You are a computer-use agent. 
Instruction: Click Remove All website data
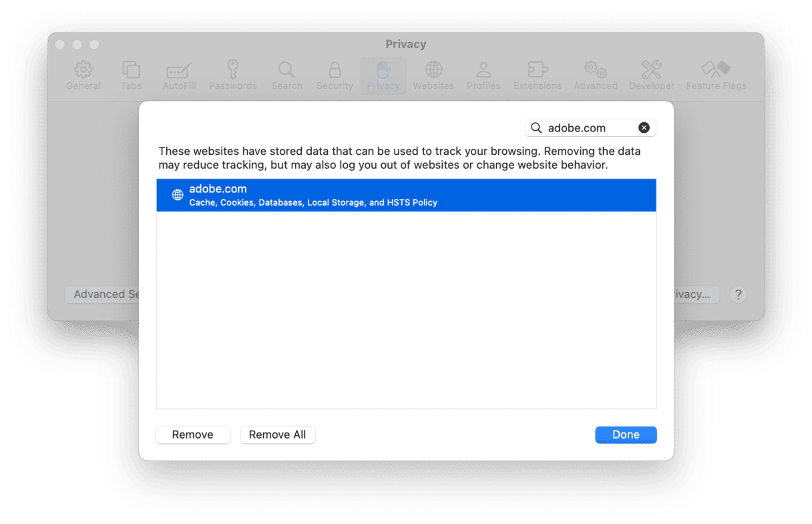point(278,435)
